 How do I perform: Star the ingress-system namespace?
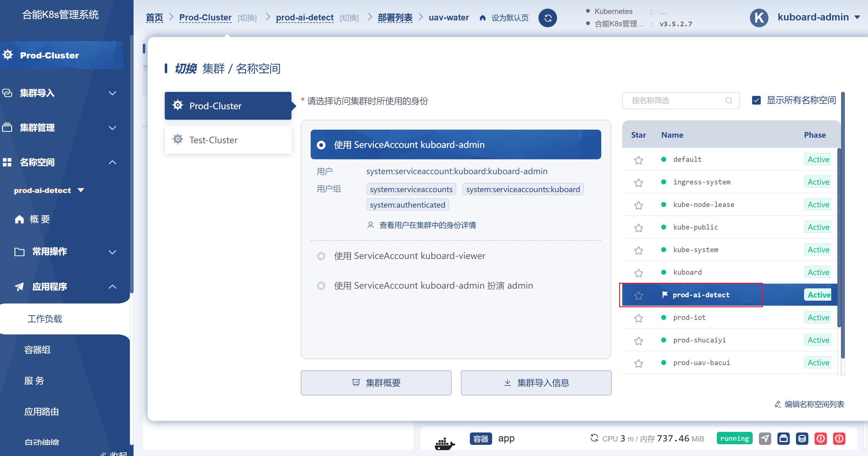[x=639, y=183]
